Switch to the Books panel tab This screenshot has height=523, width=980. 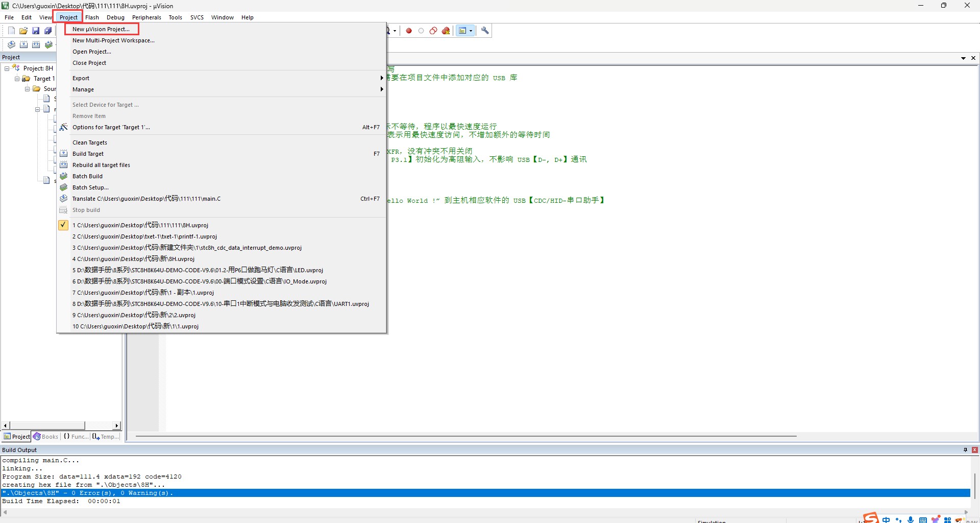point(46,437)
